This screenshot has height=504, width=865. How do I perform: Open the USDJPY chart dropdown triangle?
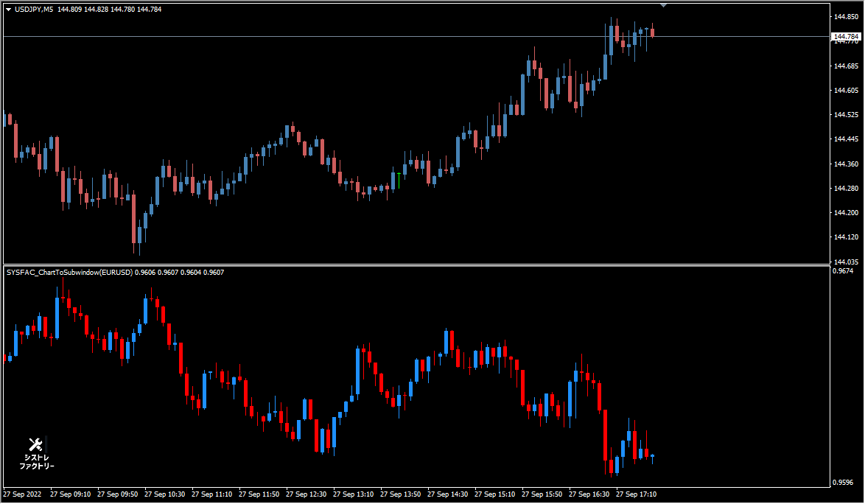[x=9, y=10]
